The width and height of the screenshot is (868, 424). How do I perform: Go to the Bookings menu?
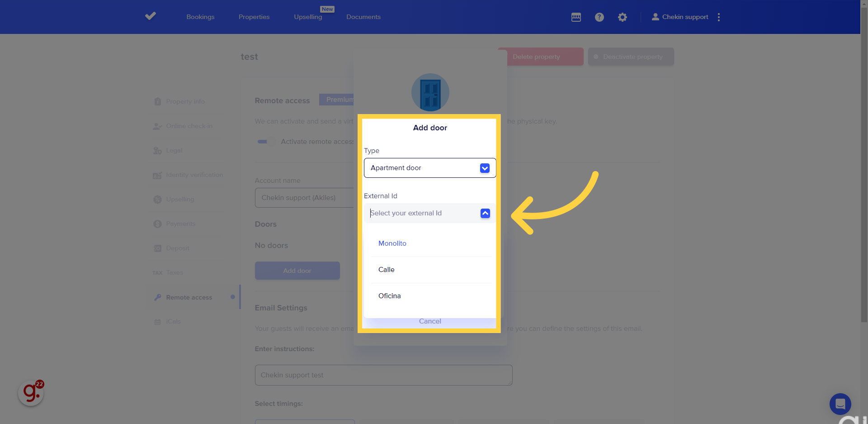click(x=200, y=17)
